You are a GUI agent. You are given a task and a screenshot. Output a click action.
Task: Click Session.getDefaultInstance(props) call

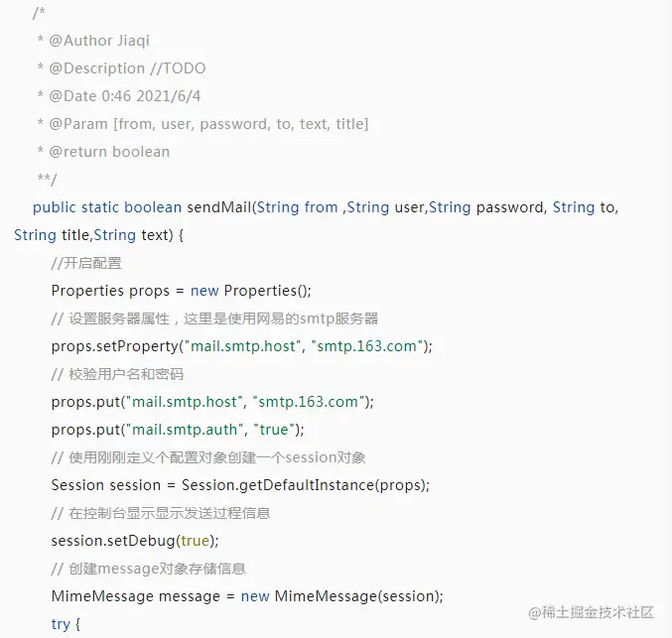pos(306,485)
